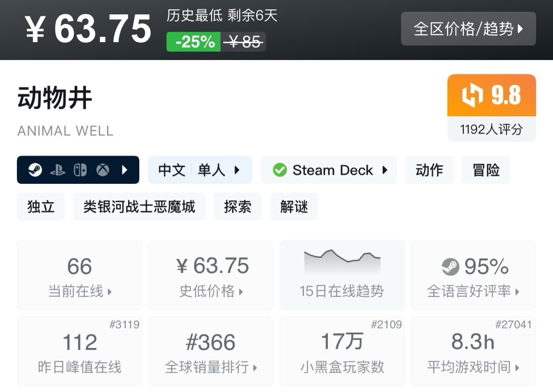Image resolution: width=553 pixels, height=392 pixels.
Task: Expand the platform list arrow
Action: point(124,170)
